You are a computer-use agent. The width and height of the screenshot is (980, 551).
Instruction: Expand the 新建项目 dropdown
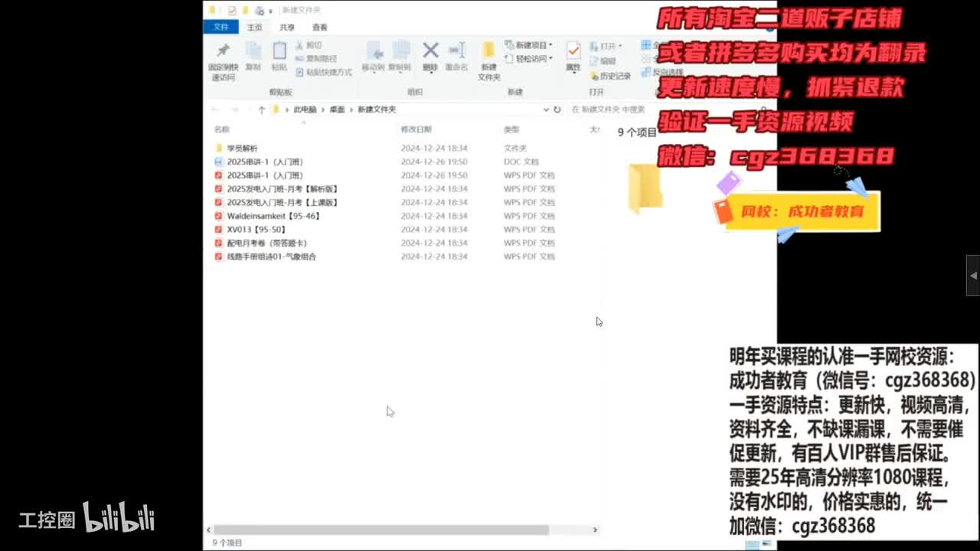(528, 45)
